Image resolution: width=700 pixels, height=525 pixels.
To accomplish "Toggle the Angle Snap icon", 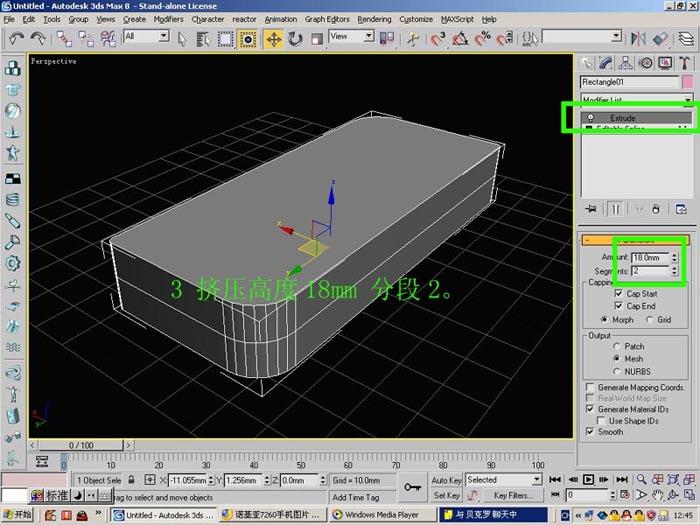I will (x=460, y=39).
